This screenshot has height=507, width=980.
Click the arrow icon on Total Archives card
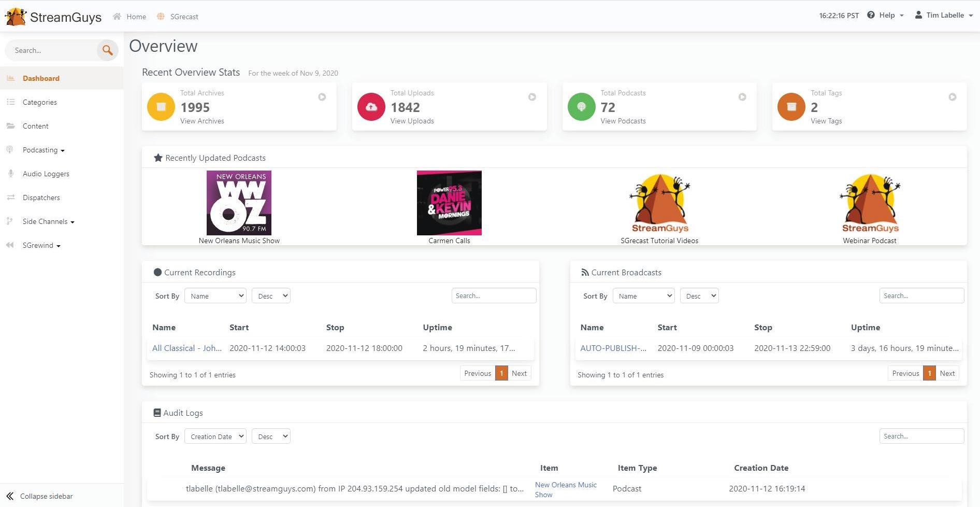(x=322, y=97)
